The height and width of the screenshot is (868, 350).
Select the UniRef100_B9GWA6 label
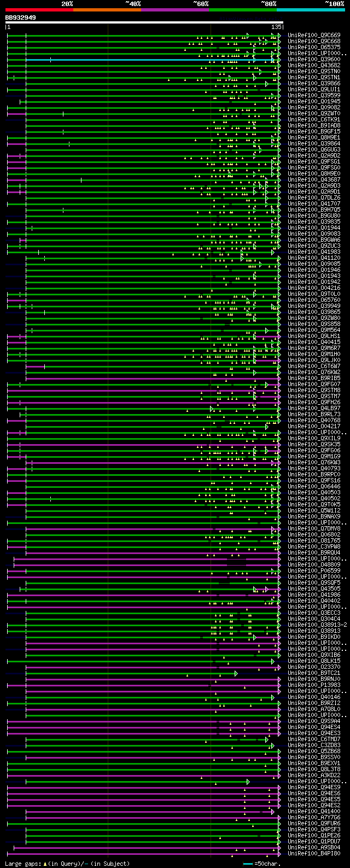coord(314,240)
